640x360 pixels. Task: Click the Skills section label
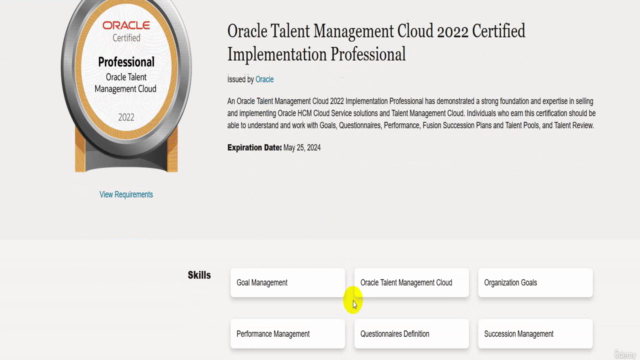coord(199,275)
